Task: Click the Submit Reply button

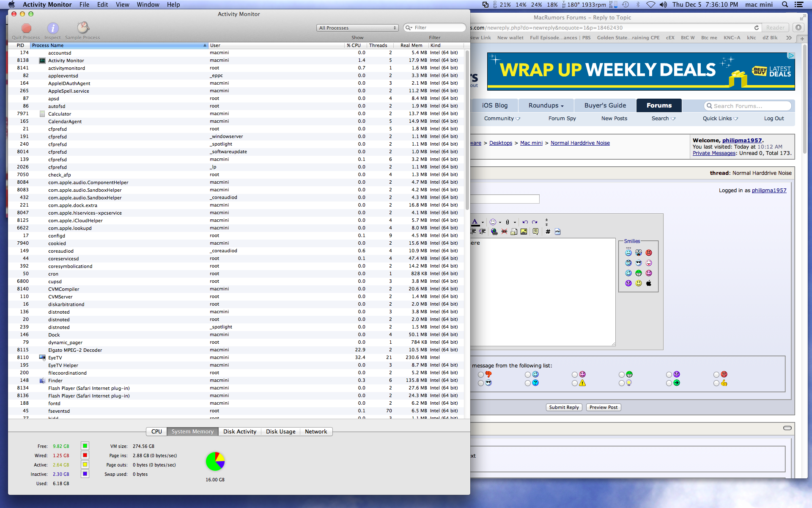Action: (564, 407)
